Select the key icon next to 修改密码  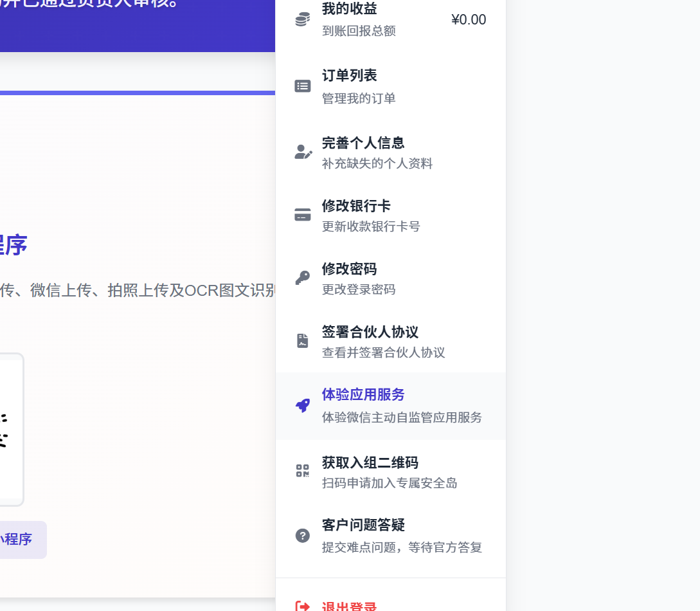coord(302,277)
